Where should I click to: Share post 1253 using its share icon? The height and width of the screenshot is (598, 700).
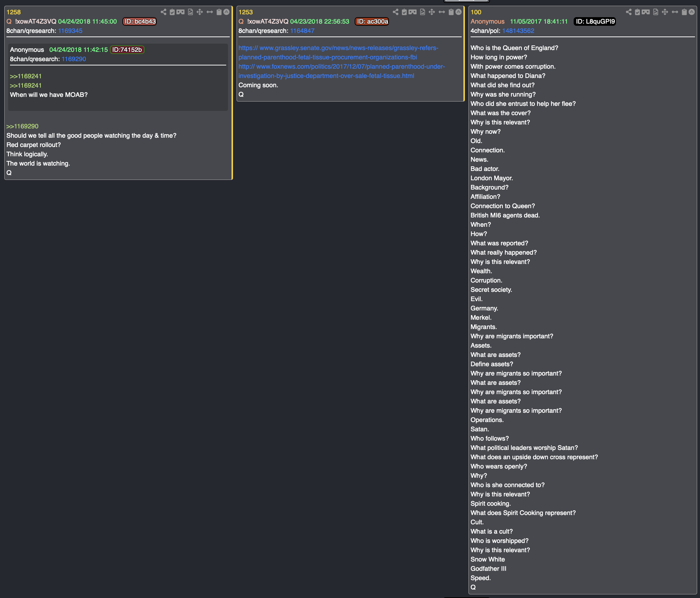point(395,12)
